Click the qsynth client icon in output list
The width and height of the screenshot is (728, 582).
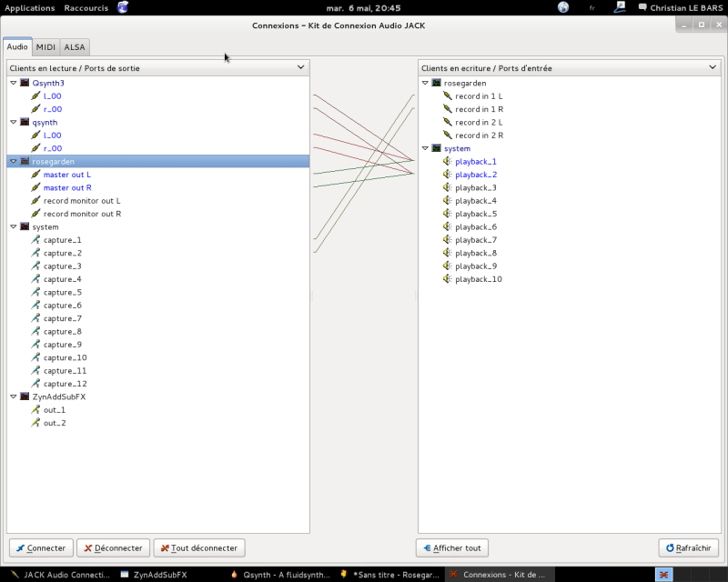[x=25, y=123]
